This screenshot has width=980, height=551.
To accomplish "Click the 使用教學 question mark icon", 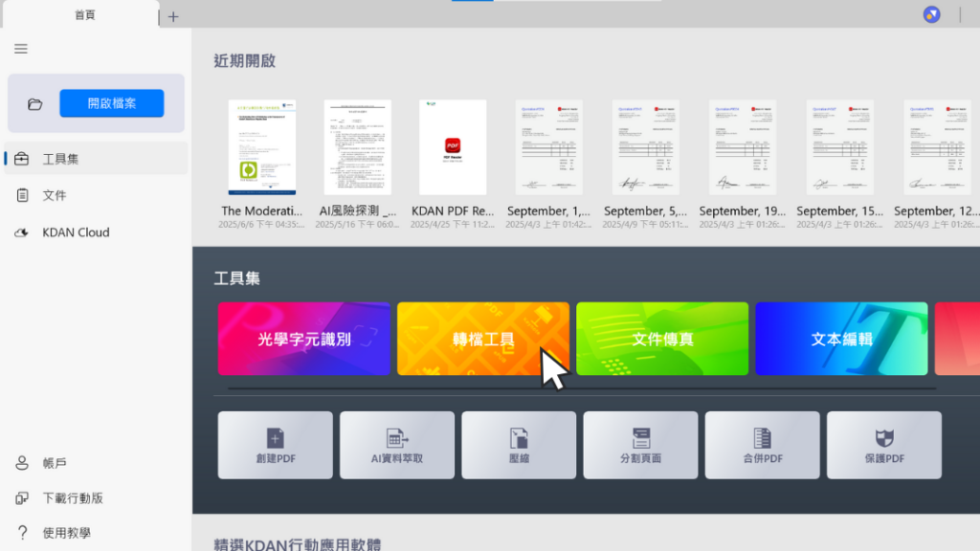I will 23,533.
